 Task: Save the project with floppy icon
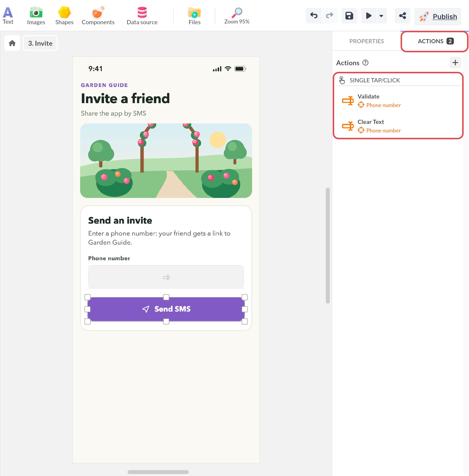[x=349, y=16]
